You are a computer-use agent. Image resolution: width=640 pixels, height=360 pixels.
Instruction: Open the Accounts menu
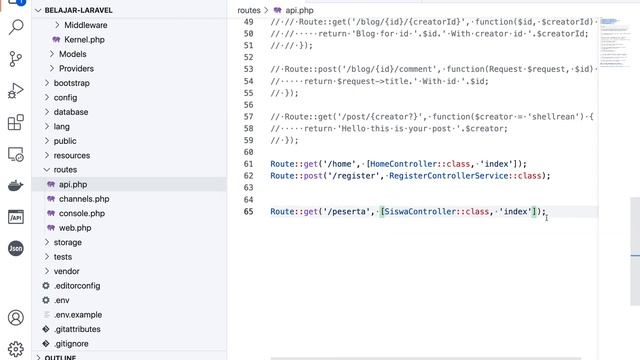(16, 317)
